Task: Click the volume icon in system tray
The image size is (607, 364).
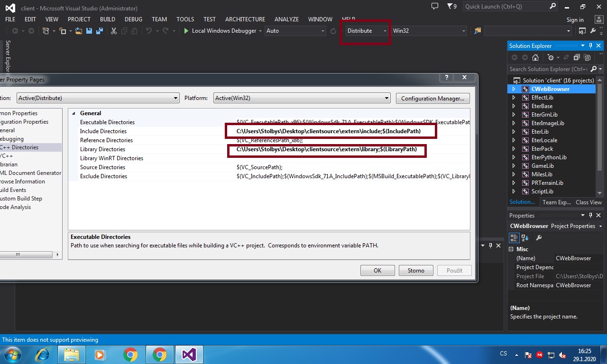Action: 562,355
